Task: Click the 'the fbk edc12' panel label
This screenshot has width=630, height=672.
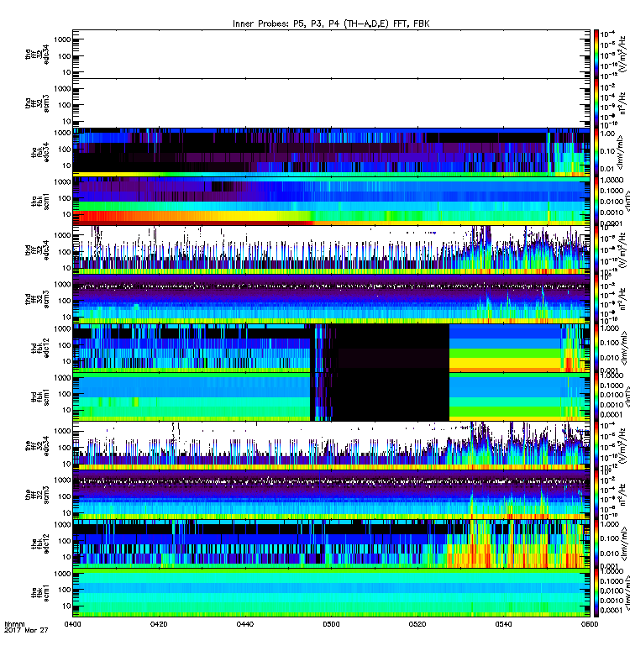Action: tap(39, 543)
